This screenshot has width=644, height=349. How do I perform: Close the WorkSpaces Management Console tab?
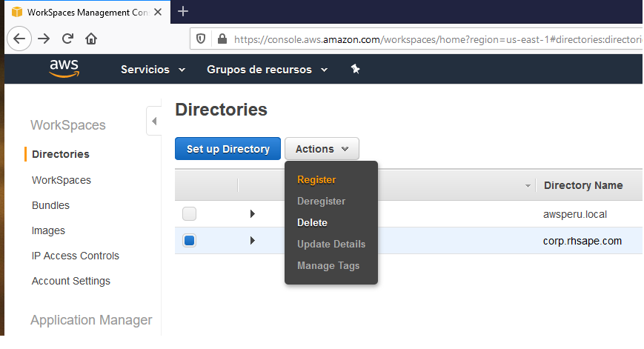[x=158, y=12]
